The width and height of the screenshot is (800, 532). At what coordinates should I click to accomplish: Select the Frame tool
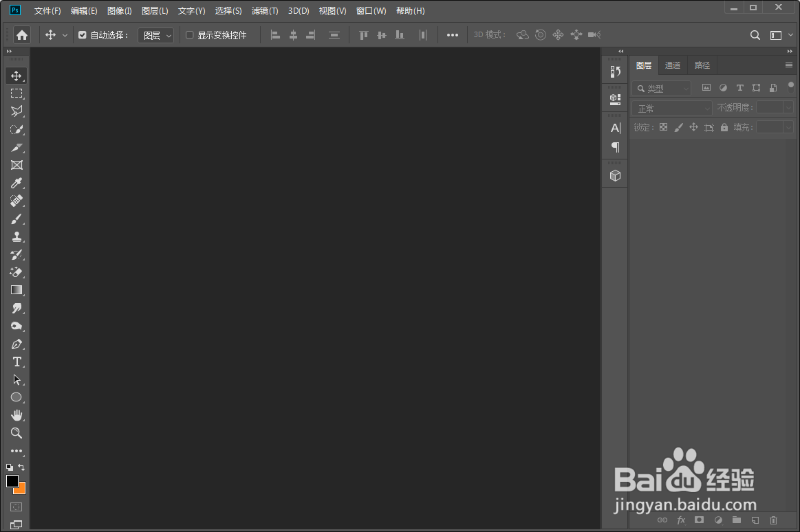tap(17, 165)
